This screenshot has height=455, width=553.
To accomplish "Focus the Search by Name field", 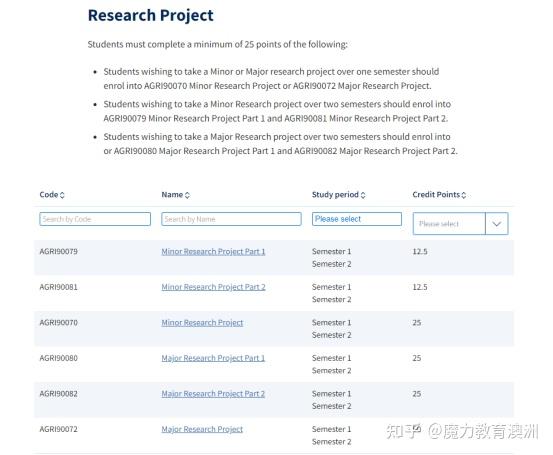I will click(x=231, y=219).
